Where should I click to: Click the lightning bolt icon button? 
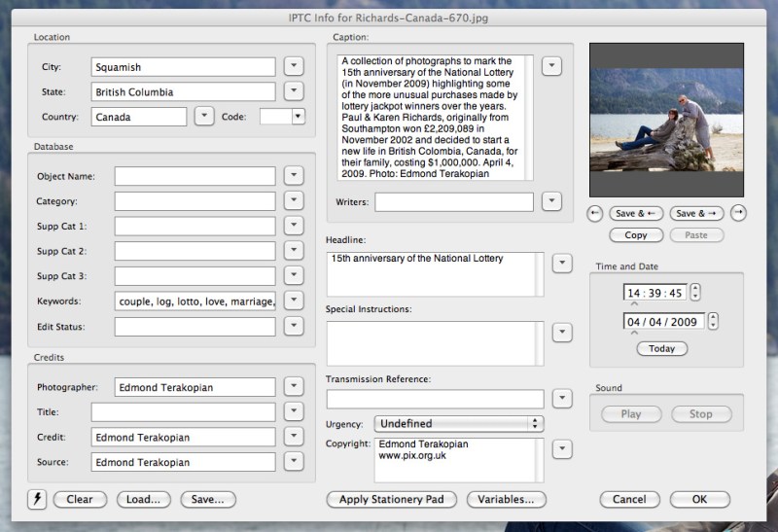coord(37,499)
